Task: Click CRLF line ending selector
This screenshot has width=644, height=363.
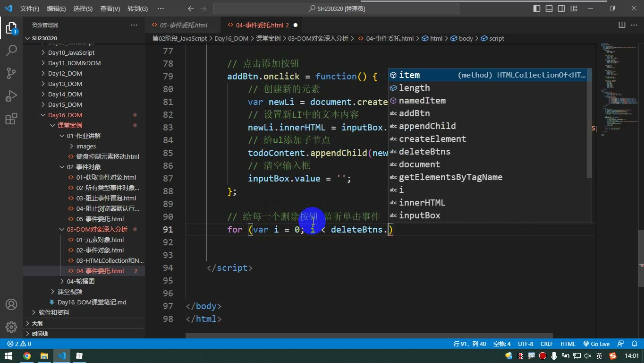Action: coord(547,344)
